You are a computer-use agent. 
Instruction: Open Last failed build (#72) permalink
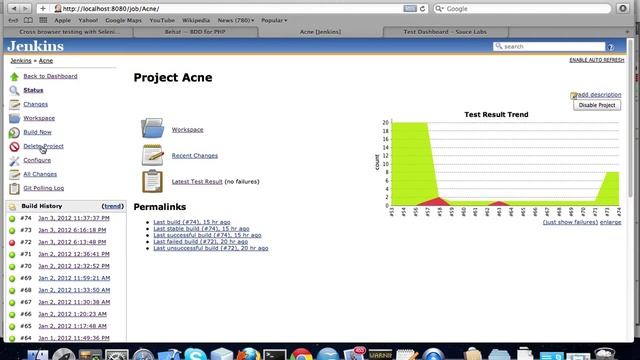tap(200, 242)
